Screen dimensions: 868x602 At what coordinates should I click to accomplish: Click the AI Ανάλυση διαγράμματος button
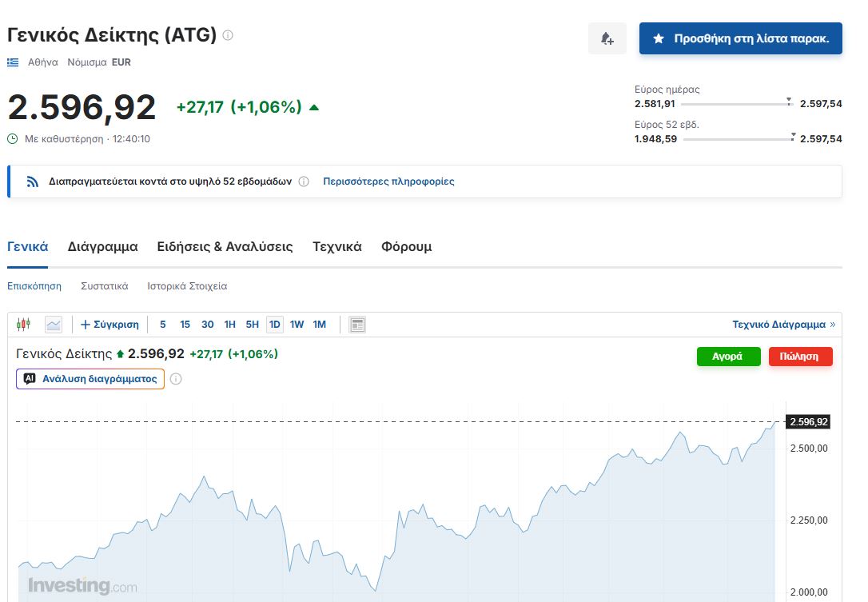(x=90, y=379)
